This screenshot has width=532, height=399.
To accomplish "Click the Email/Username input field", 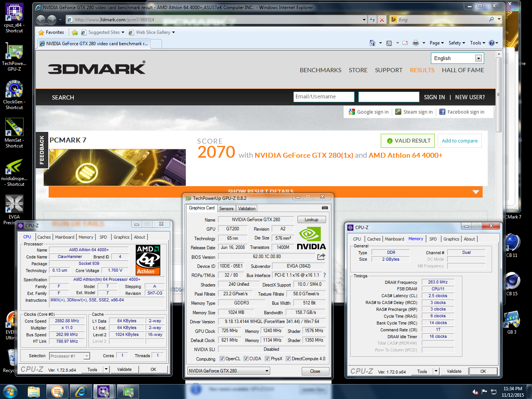I will (324, 97).
